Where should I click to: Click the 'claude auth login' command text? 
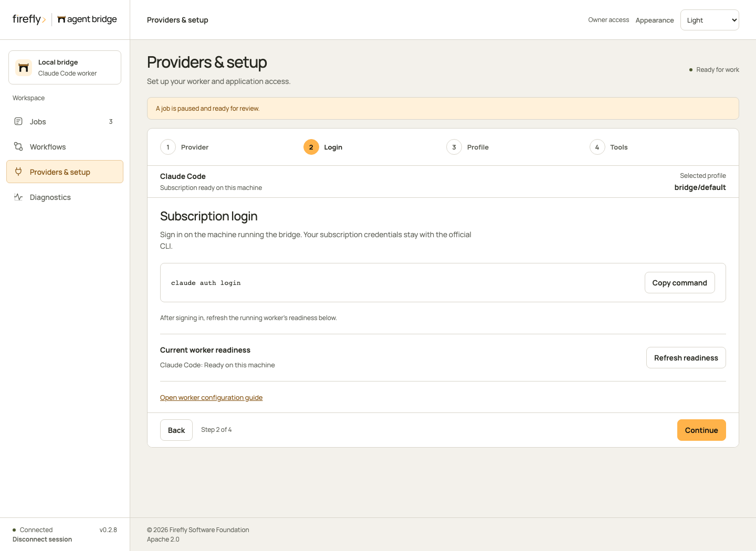206,283
